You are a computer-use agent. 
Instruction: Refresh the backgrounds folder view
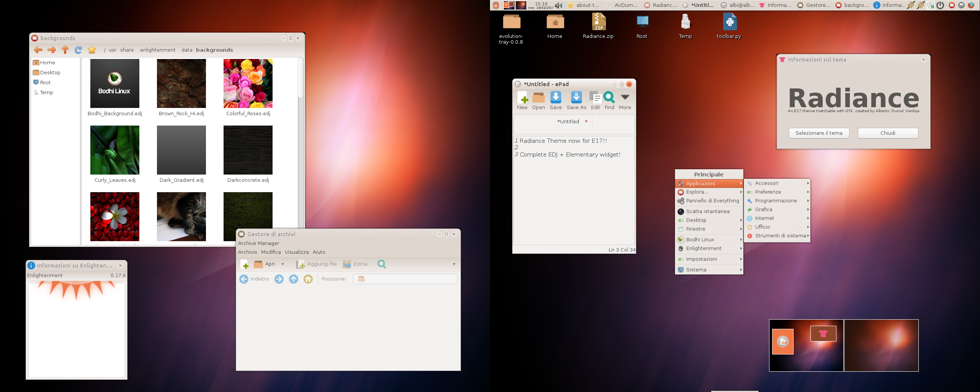click(78, 50)
